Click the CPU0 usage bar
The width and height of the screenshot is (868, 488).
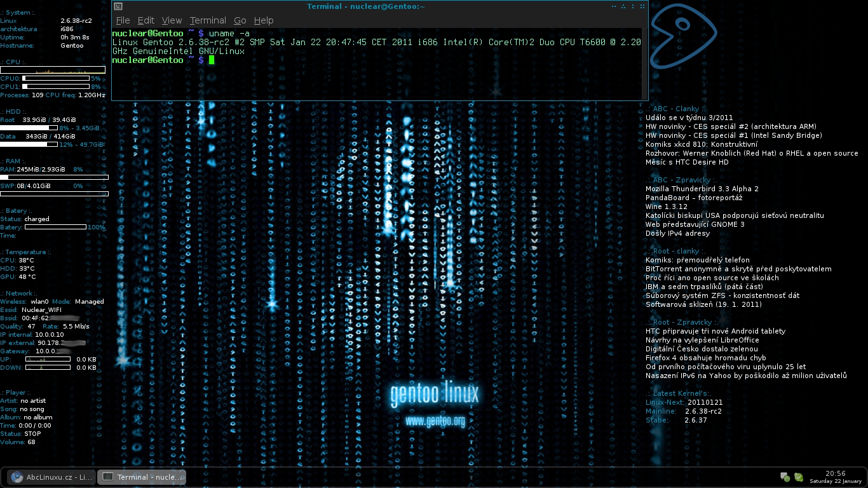pyautogui.click(x=56, y=78)
